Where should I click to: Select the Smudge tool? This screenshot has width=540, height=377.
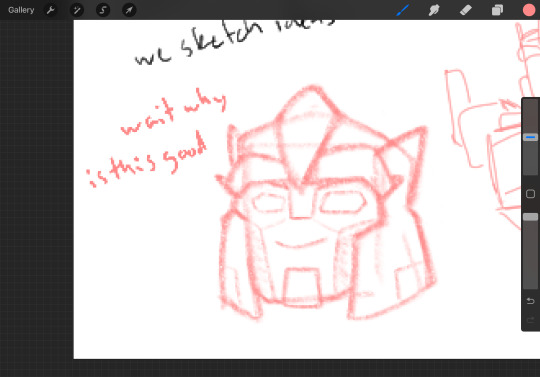(434, 10)
